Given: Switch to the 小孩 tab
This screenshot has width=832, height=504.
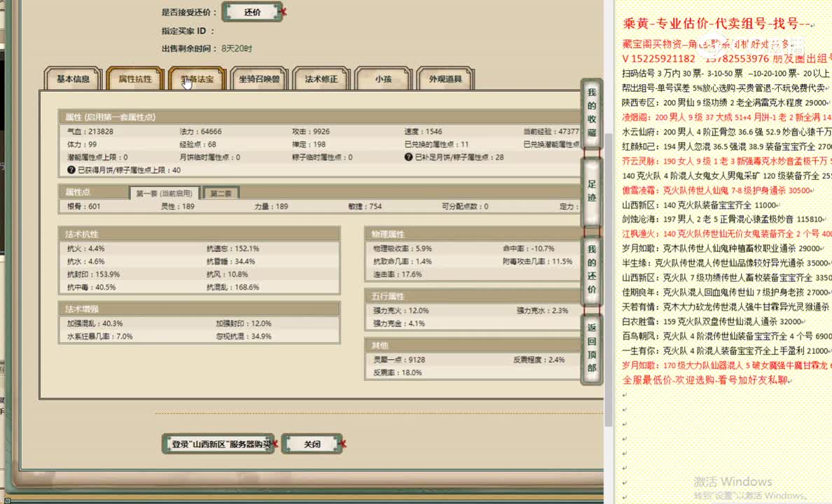Looking at the screenshot, I should [383, 79].
